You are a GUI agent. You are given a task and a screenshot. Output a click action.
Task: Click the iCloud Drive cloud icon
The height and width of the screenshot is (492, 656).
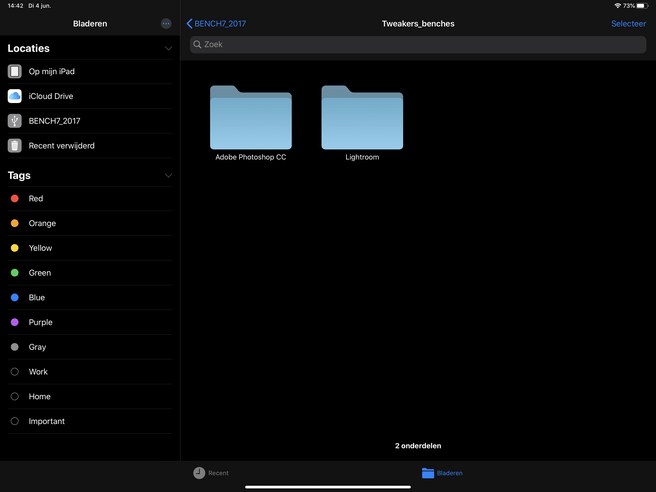[15, 96]
